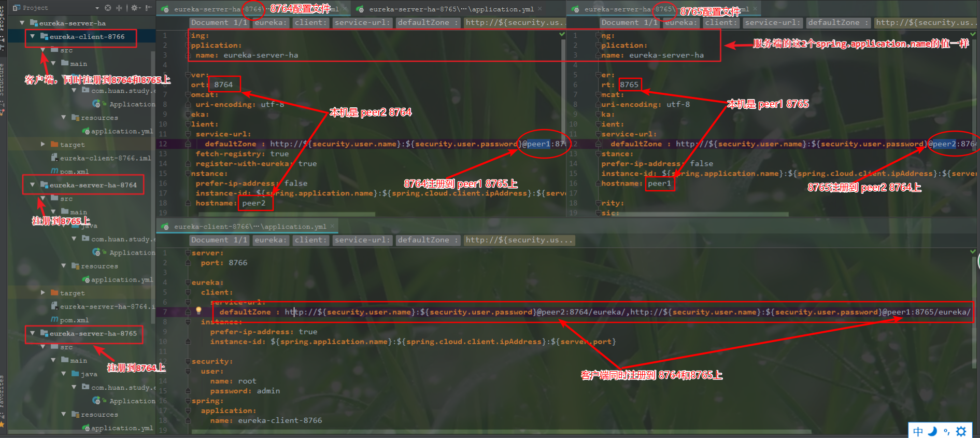Click the Document 1/1 breadcrumb in the 8764 editor
The image size is (980, 438).
(x=219, y=22)
